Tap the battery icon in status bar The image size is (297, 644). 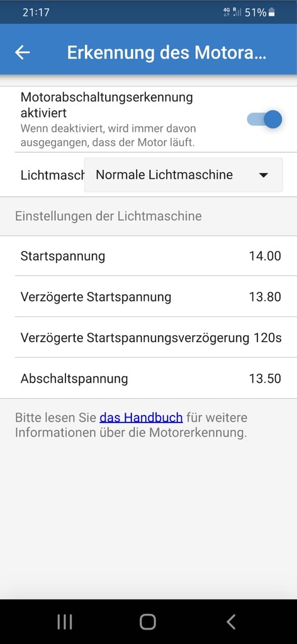[272, 13]
